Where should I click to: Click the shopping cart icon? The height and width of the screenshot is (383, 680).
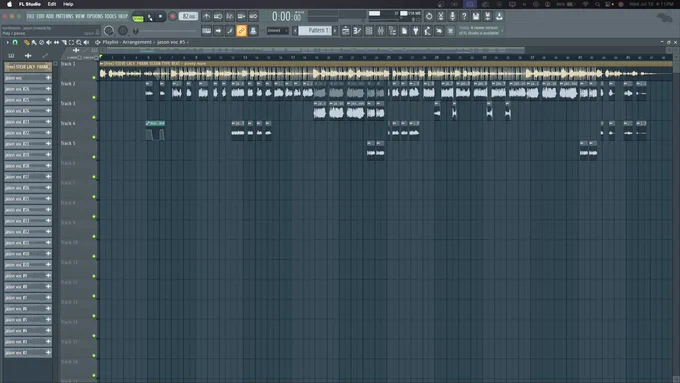point(451,31)
